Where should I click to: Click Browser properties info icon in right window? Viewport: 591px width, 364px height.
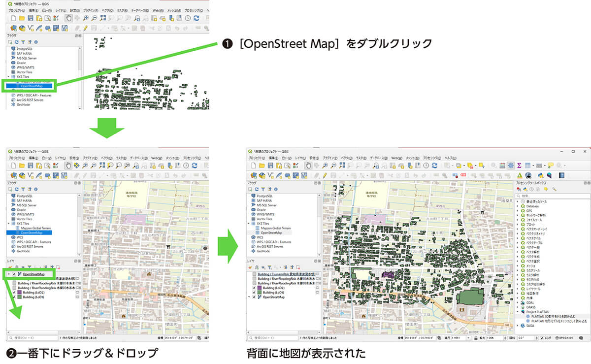[276, 189]
